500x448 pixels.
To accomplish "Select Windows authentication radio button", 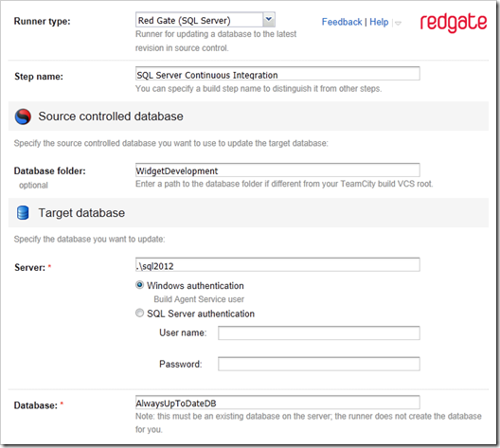I will (x=139, y=285).
